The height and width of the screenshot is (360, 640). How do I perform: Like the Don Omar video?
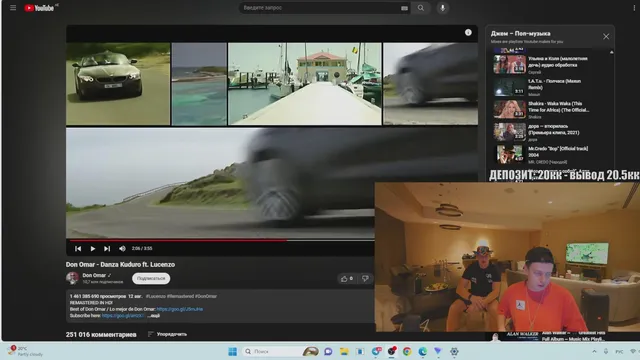click(347, 279)
